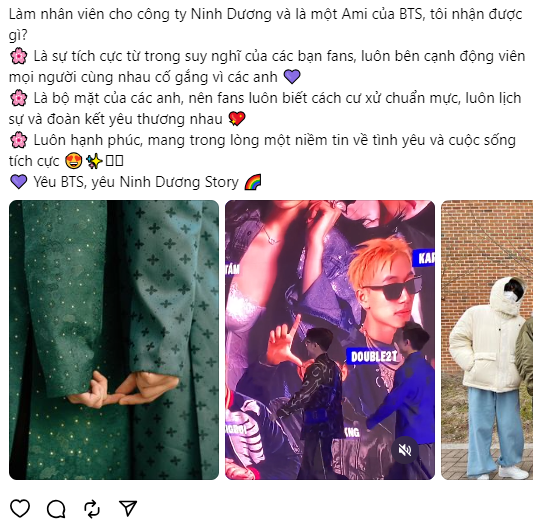Open comments via the speech bubble icon
This screenshot has height=522, width=542.
56,509
